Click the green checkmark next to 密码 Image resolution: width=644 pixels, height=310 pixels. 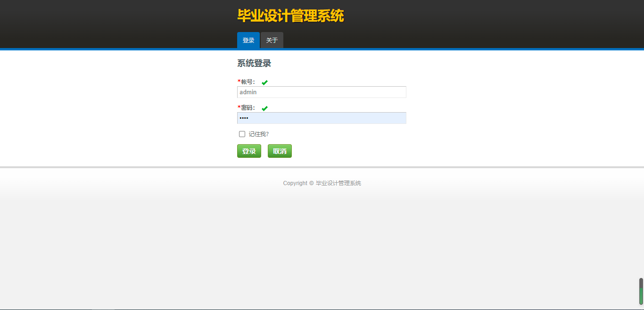pyautogui.click(x=264, y=108)
